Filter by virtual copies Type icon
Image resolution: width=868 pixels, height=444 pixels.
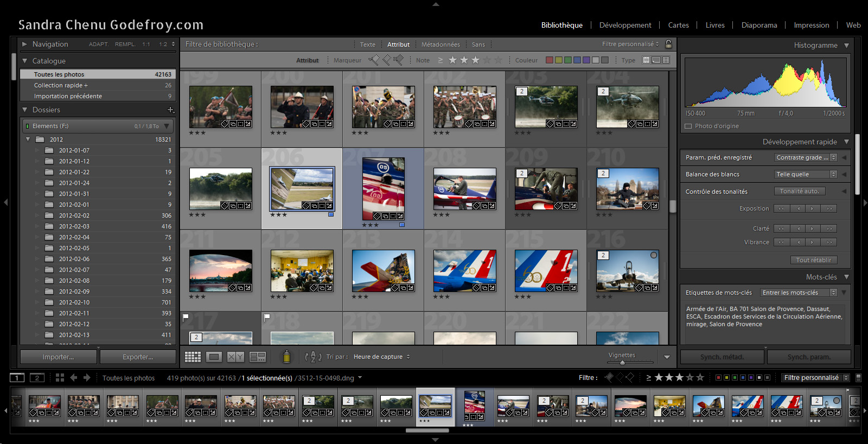tap(656, 60)
